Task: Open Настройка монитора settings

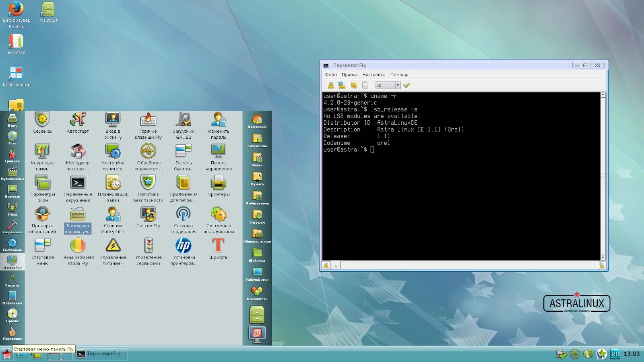Action: click(113, 157)
